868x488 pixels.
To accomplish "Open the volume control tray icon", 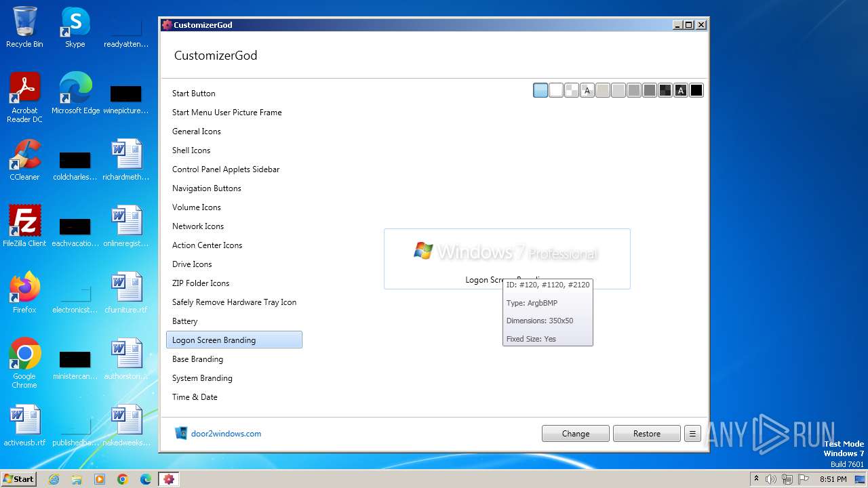I will tap(771, 479).
